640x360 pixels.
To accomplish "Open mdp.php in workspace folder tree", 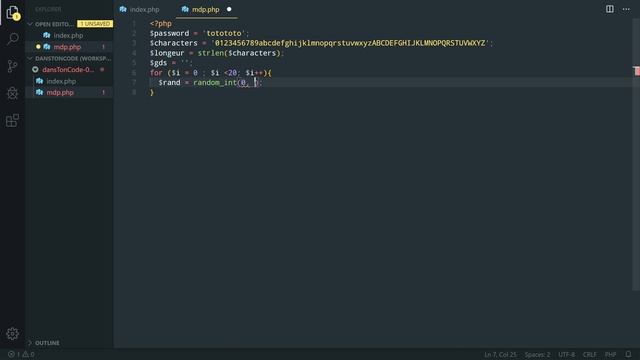I will coord(60,93).
